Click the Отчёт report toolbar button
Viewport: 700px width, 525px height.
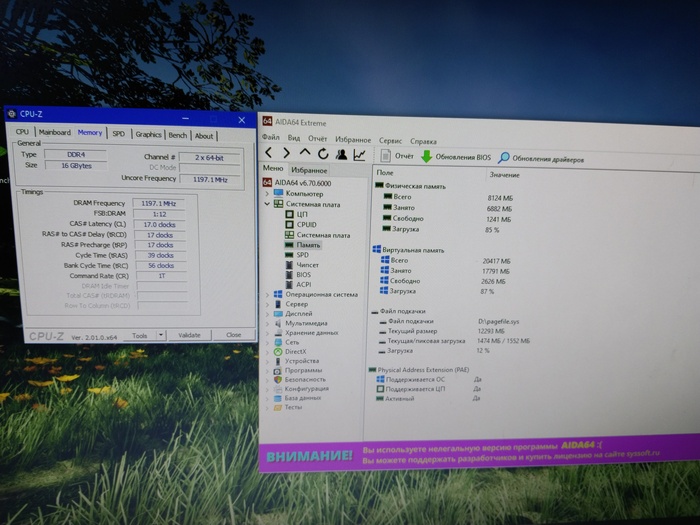coord(397,156)
